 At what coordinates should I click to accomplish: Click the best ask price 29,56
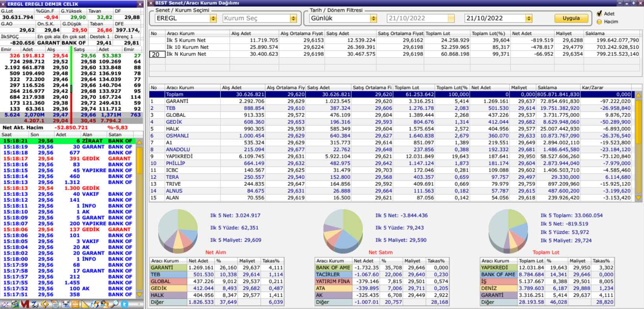click(88, 56)
